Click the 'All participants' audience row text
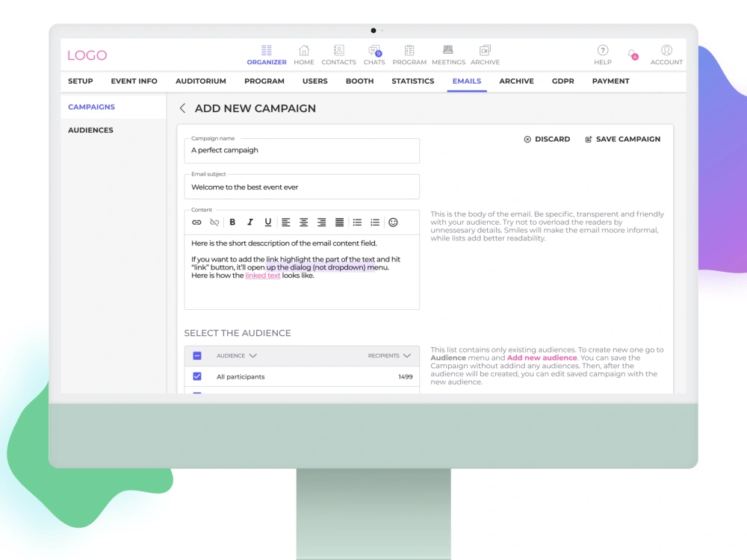Image resolution: width=747 pixels, height=560 pixels. click(241, 376)
